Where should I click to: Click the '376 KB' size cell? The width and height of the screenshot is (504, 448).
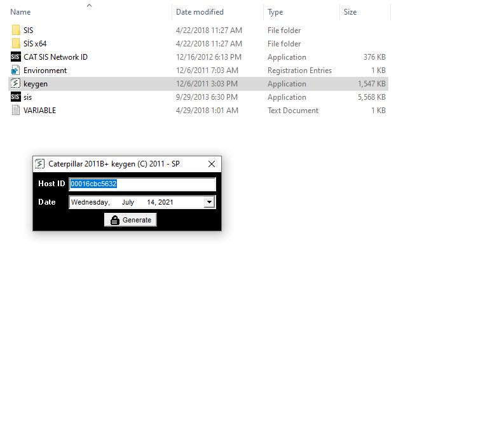pos(374,57)
